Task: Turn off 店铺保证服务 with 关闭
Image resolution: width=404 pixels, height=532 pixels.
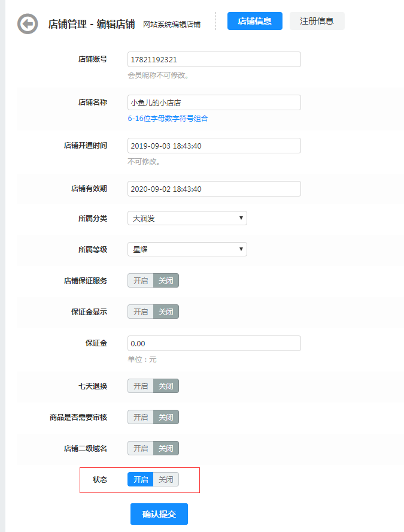Action: [x=166, y=280]
